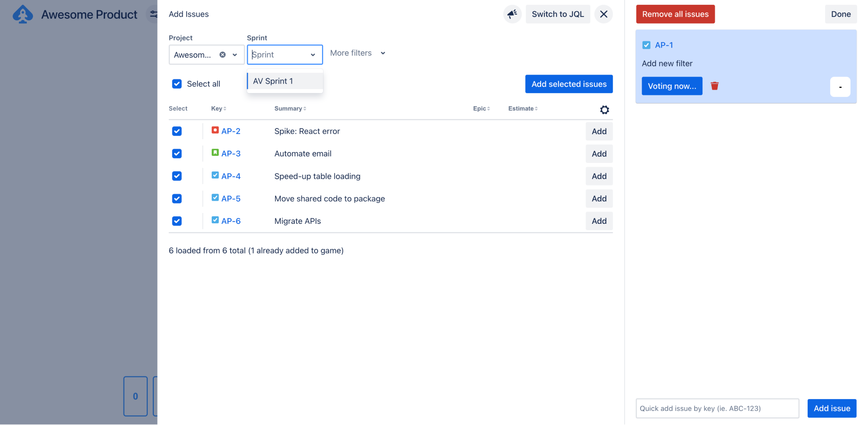
Task: Click the red trash icon for AP-1
Action: (x=714, y=85)
